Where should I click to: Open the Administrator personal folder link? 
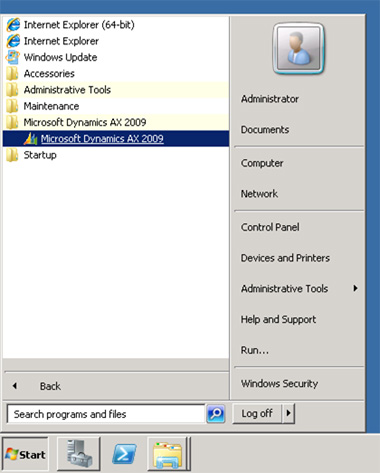[270, 99]
